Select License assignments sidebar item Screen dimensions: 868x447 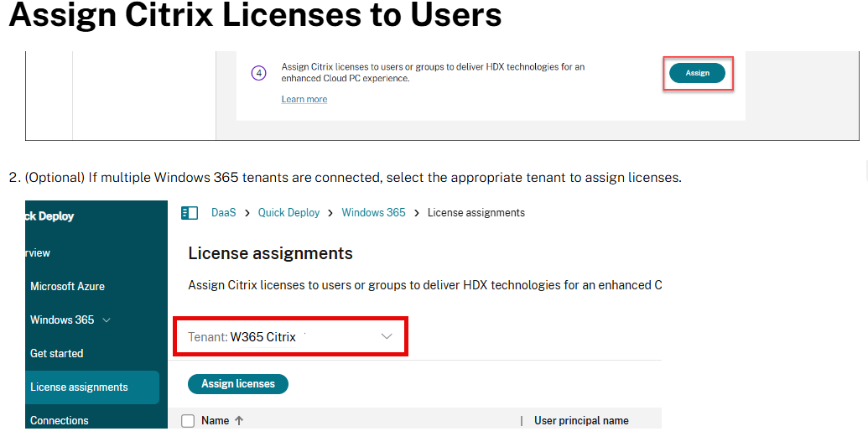(92, 387)
